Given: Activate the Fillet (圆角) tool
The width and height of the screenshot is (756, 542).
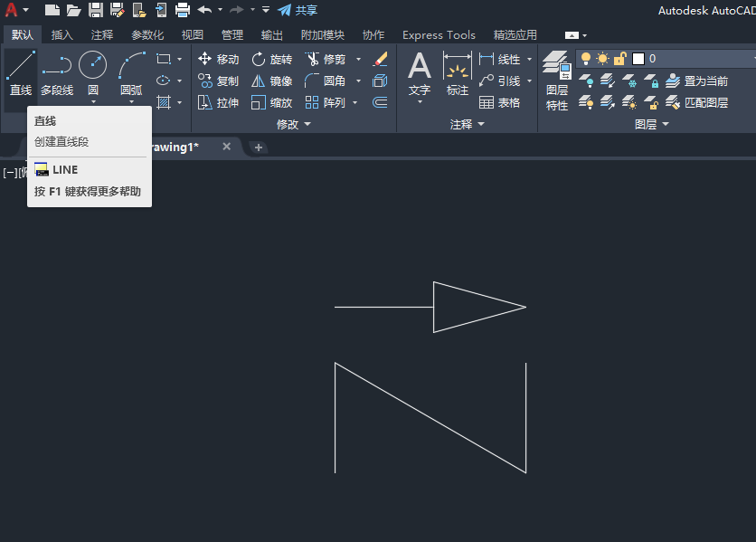Looking at the screenshot, I should click(326, 81).
